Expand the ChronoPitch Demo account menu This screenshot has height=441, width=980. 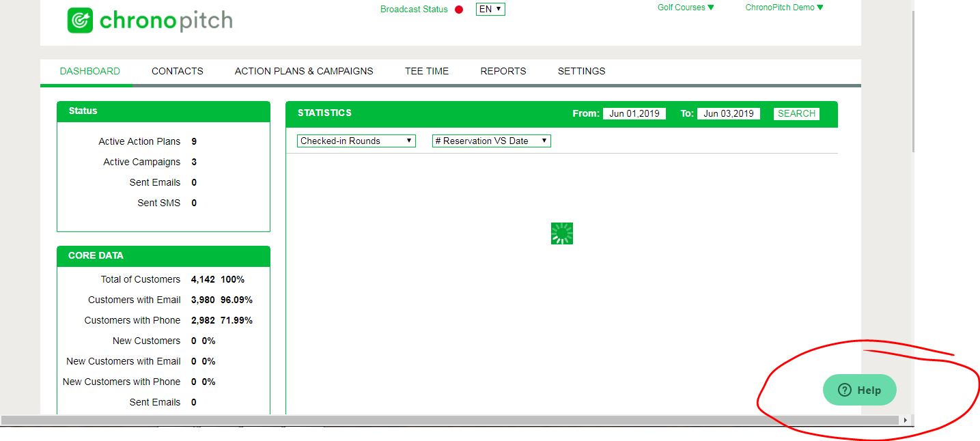(x=784, y=8)
